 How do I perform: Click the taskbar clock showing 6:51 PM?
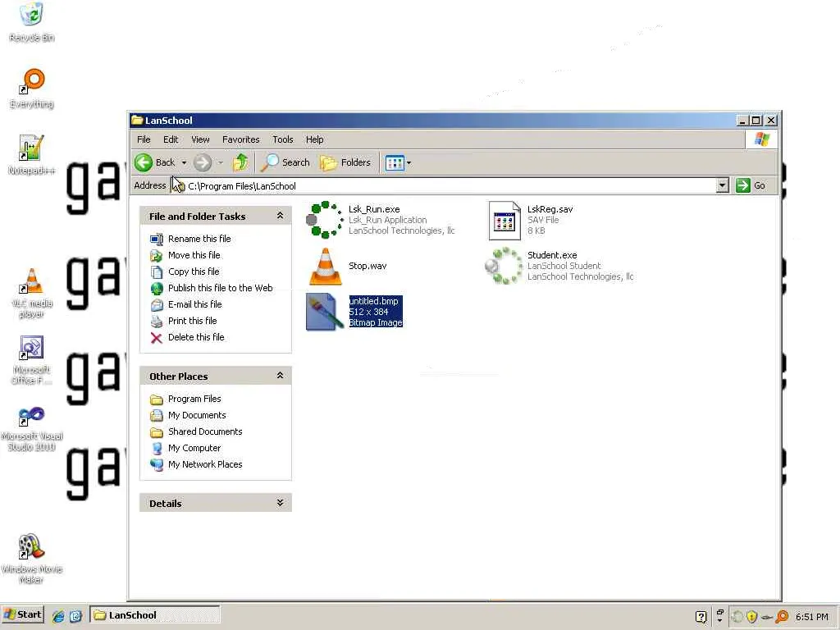[811, 617]
